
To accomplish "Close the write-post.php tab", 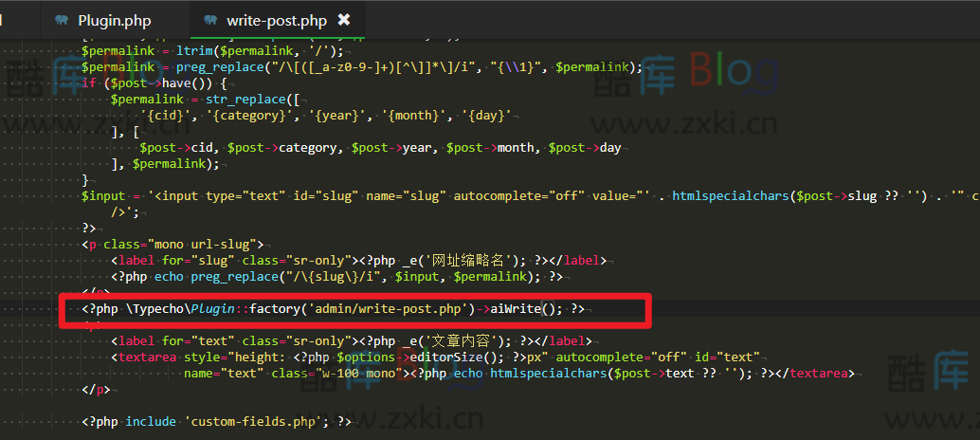I will tap(344, 20).
